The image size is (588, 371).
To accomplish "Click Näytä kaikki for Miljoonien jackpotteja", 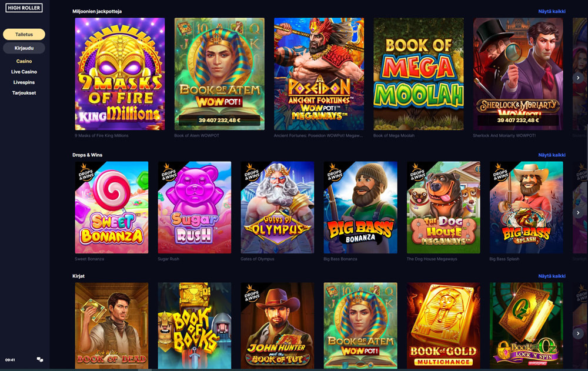I will pyautogui.click(x=552, y=11).
